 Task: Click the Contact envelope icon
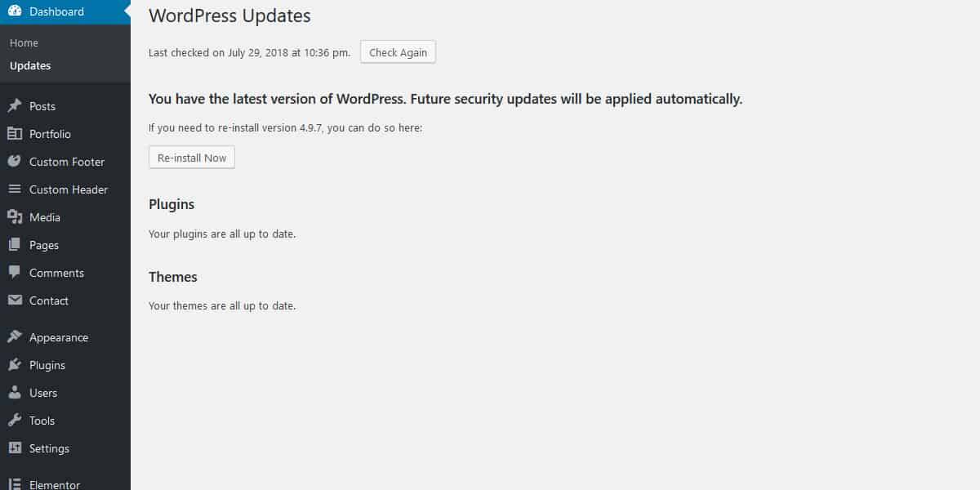15,301
